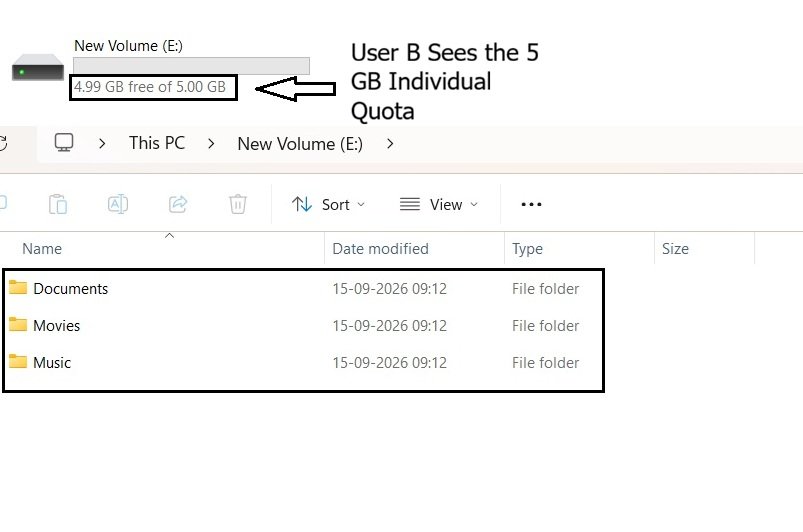Click the Movies folder icon

(18, 324)
